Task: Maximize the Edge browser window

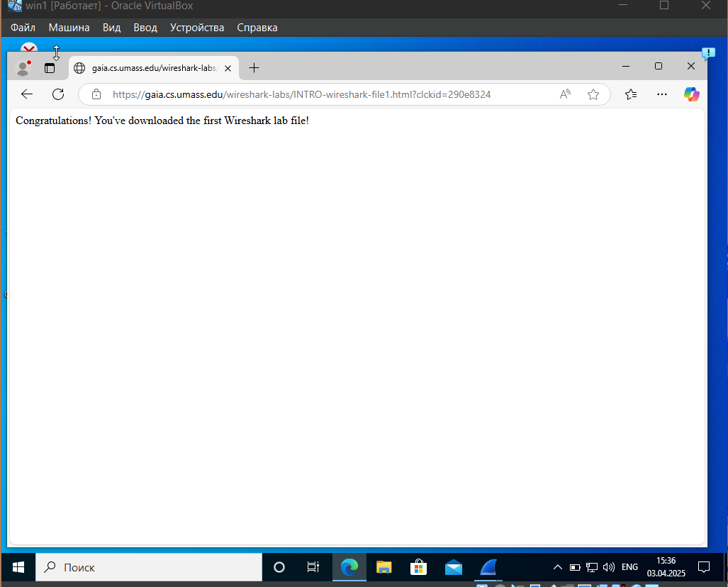Action: coord(659,67)
